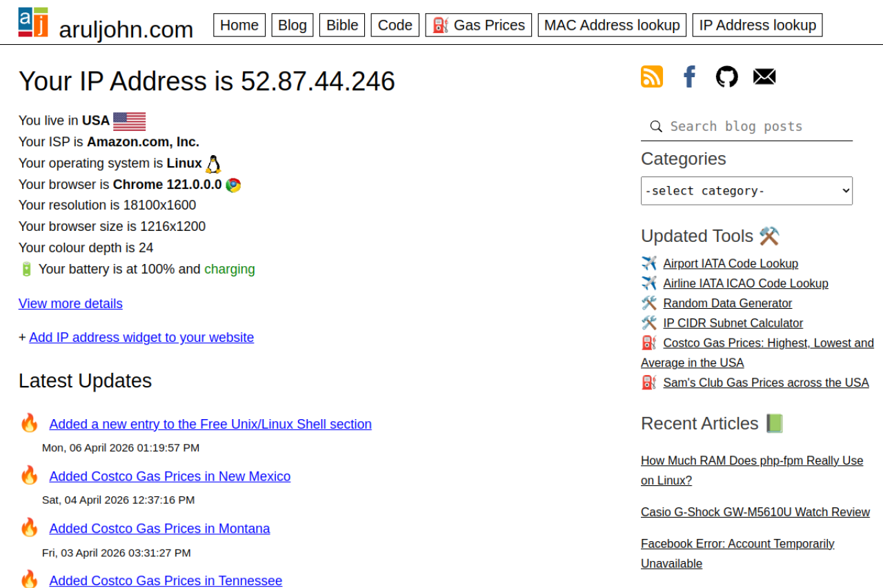Click the email envelope icon
This screenshot has height=588, width=883.
coord(764,77)
